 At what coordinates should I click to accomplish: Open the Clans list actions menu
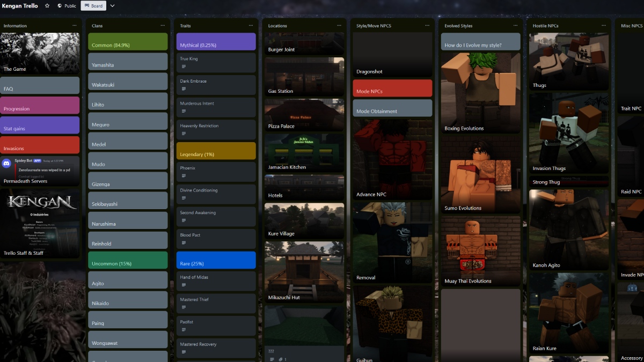tap(163, 26)
